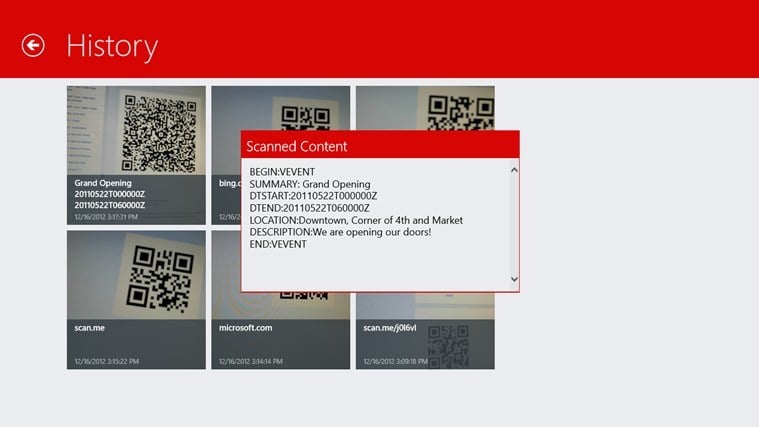Click timestamp 12/16/2012 3:14:14 PM
Screen dimensions: 759x427
[251, 361]
